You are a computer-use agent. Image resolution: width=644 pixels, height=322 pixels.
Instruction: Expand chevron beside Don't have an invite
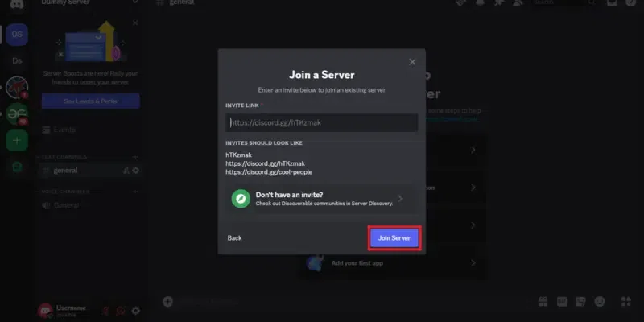pyautogui.click(x=400, y=198)
